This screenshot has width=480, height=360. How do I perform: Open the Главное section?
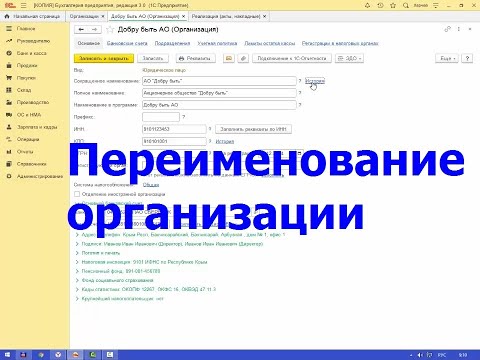coord(26,29)
